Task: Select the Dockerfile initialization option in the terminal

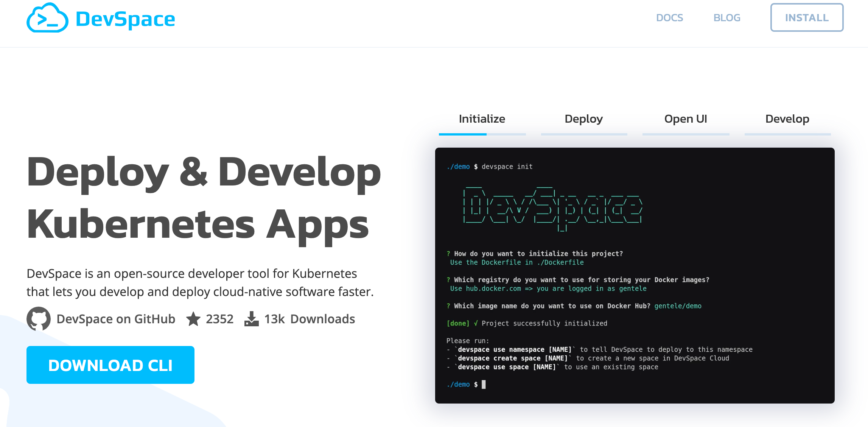Action: (517, 262)
